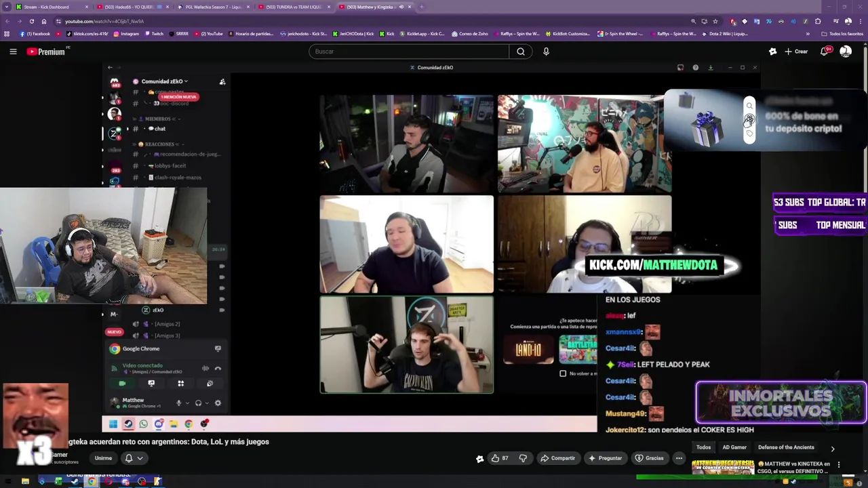Open the YouTube account avatar menu

pyautogui.click(x=846, y=52)
